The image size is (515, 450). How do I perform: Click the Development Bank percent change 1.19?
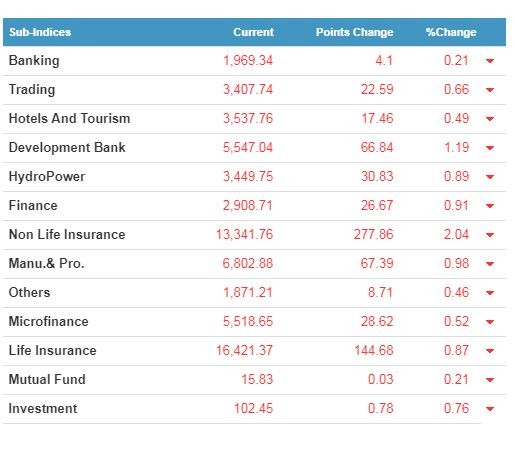coord(457,147)
